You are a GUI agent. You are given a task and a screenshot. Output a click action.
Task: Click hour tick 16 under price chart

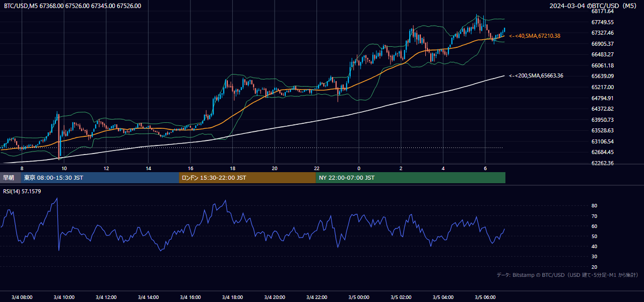[x=190, y=168]
